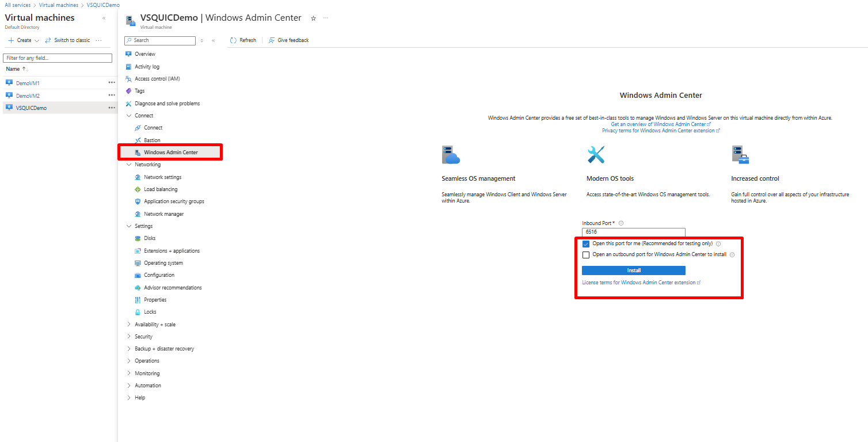Click the Operating system monitor icon
The width and height of the screenshot is (868, 442).
[x=138, y=263]
